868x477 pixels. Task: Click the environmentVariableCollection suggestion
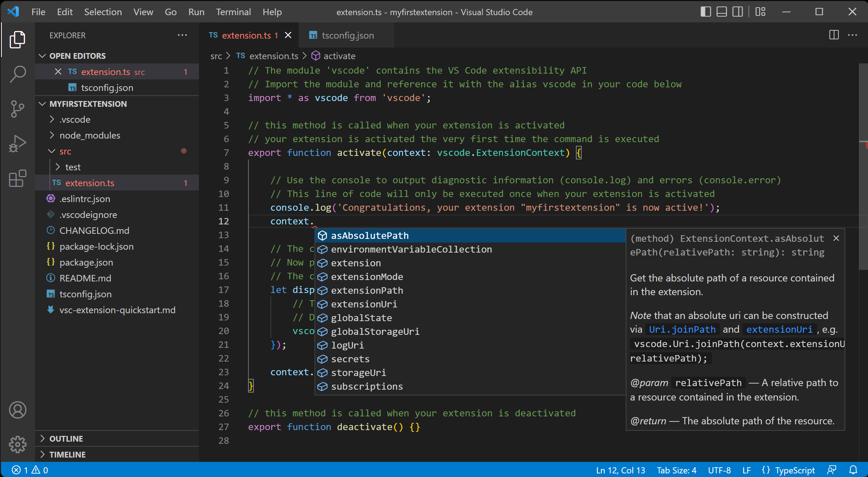pyautogui.click(x=411, y=249)
